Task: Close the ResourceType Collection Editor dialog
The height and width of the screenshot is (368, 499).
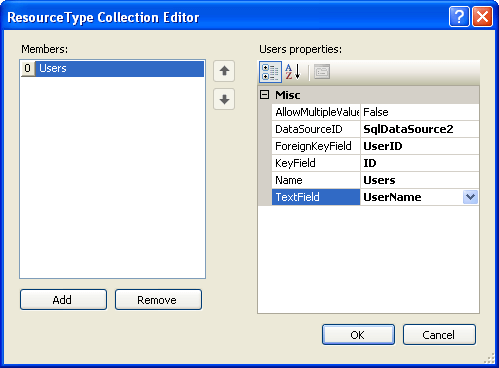Action: coord(482,16)
